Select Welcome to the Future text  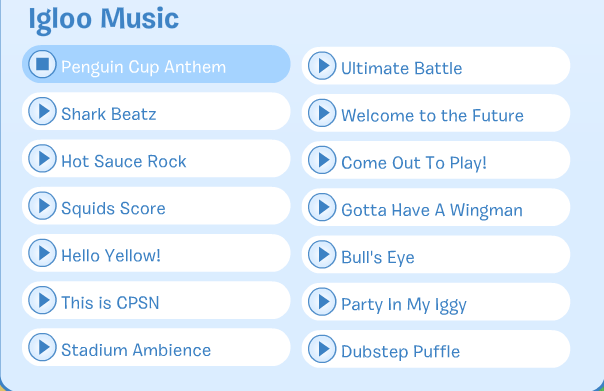click(x=432, y=116)
